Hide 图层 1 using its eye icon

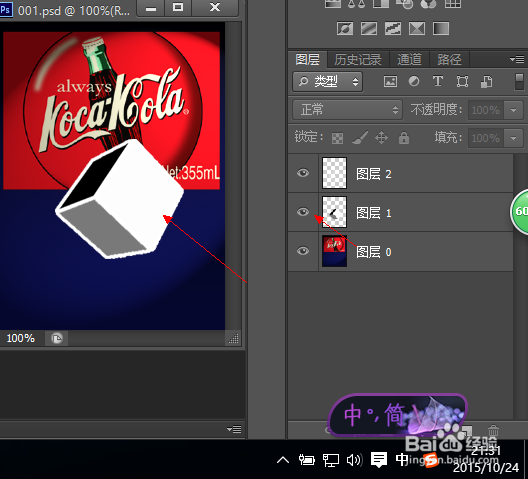303,212
